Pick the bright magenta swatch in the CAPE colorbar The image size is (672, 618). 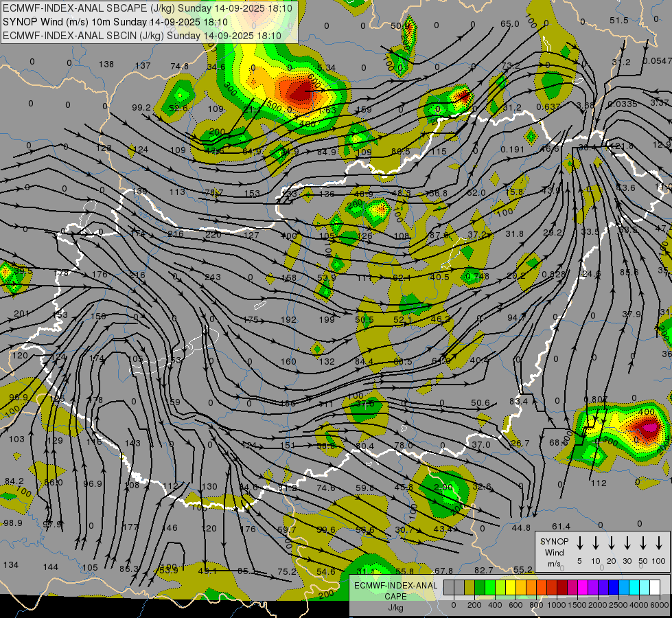coord(583,587)
